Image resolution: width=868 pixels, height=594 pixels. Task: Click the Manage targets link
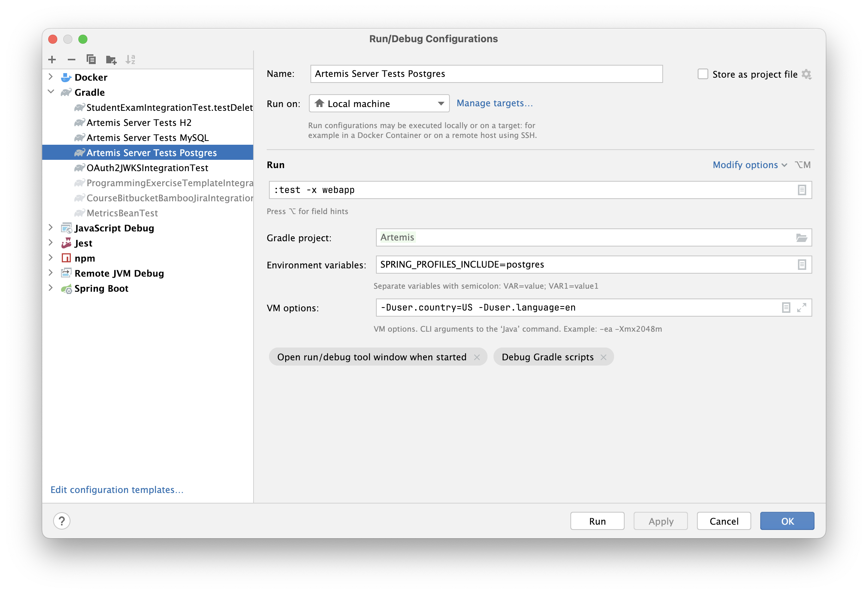[494, 103]
